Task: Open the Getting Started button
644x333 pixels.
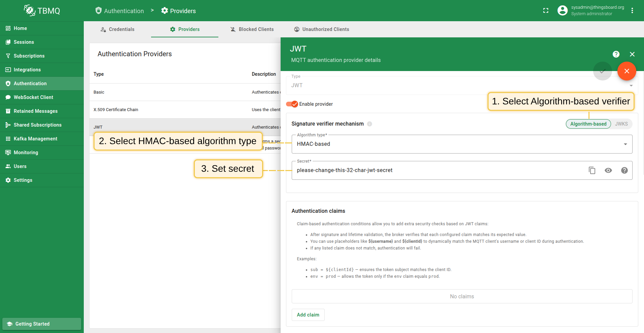Action: pyautogui.click(x=42, y=324)
